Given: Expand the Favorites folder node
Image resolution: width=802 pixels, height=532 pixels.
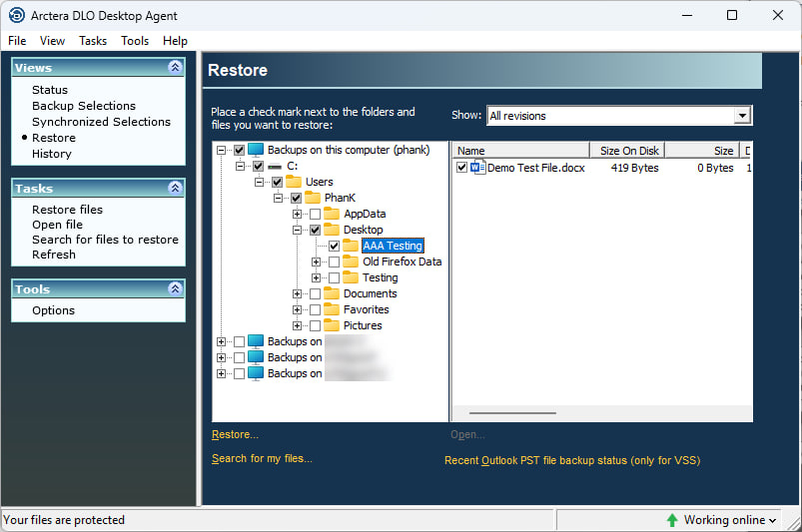Looking at the screenshot, I should coord(297,309).
